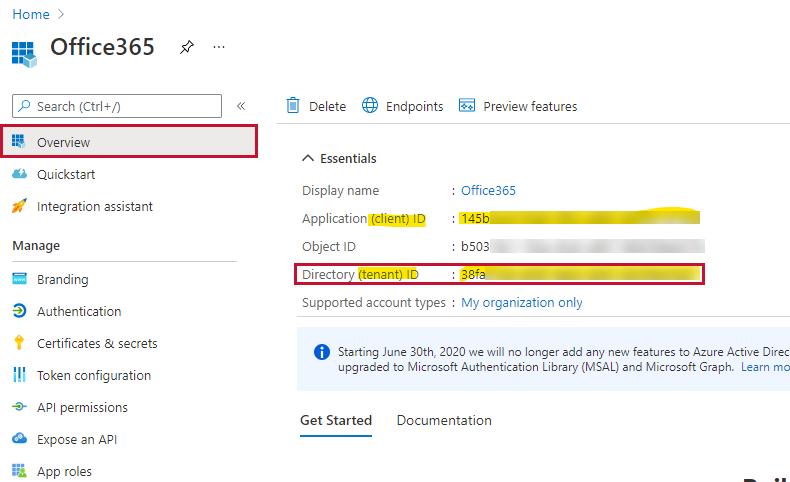This screenshot has width=790, height=482.
Task: Click the Preview features icon
Action: click(x=467, y=105)
